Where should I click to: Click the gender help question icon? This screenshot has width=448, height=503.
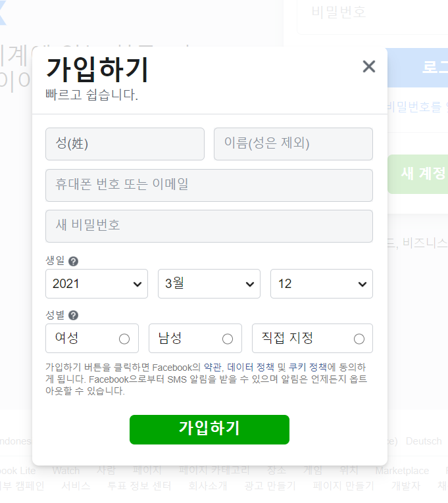73,316
